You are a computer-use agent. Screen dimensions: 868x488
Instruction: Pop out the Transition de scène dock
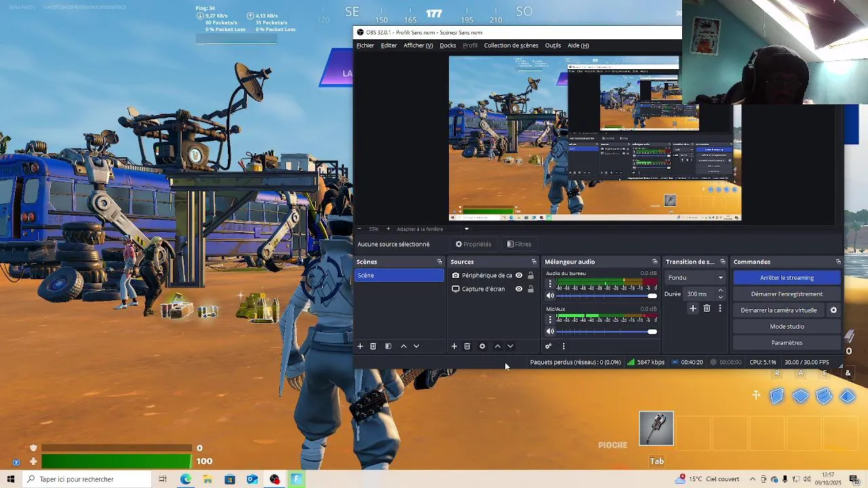tap(723, 262)
